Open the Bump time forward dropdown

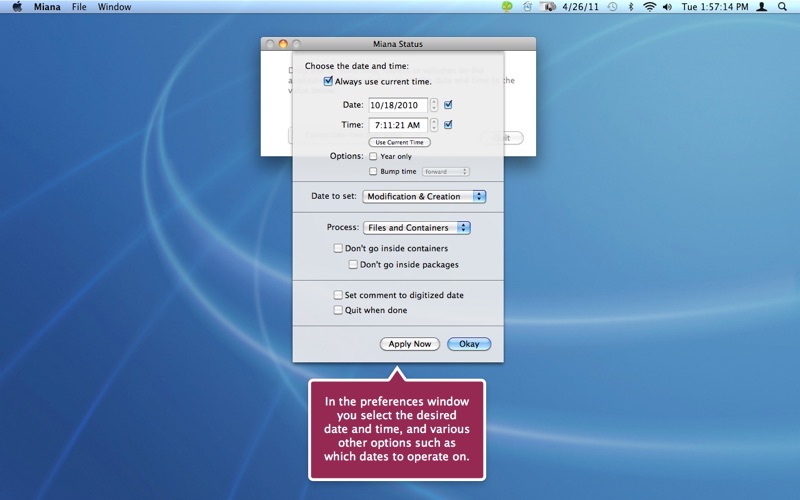[445, 171]
